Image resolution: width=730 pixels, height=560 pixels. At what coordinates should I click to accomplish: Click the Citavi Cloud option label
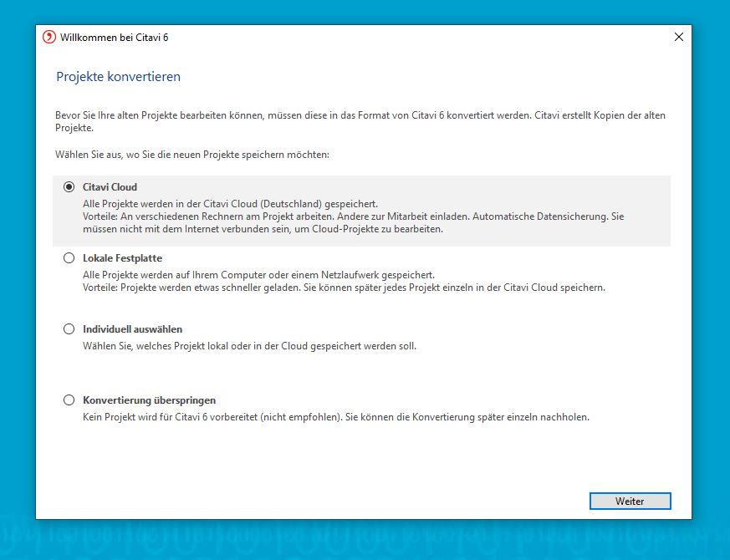[110, 187]
